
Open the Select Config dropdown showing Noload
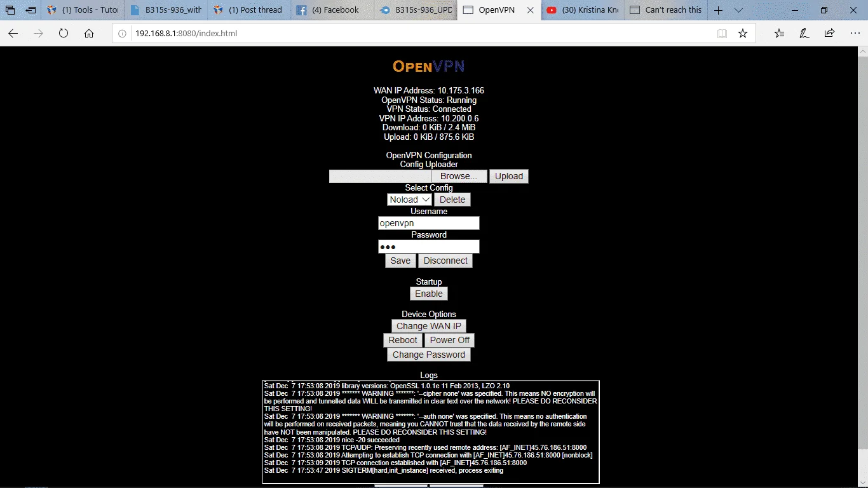(x=410, y=200)
